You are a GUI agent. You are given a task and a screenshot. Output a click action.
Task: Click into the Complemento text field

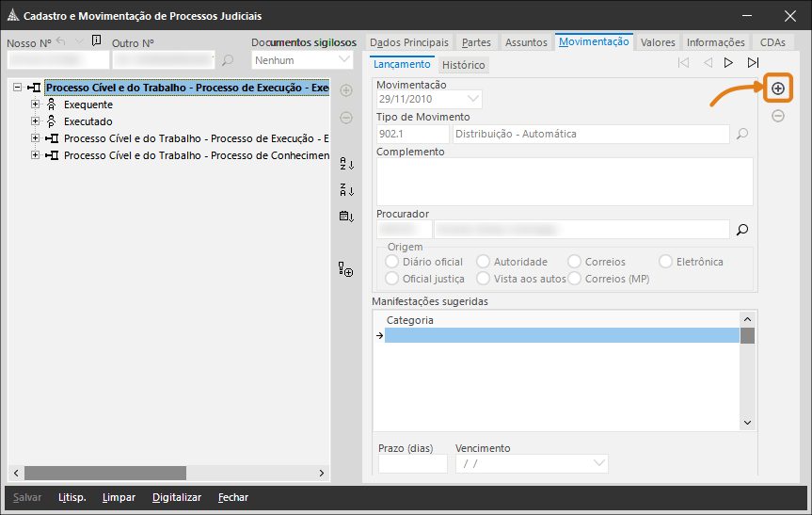(x=564, y=181)
